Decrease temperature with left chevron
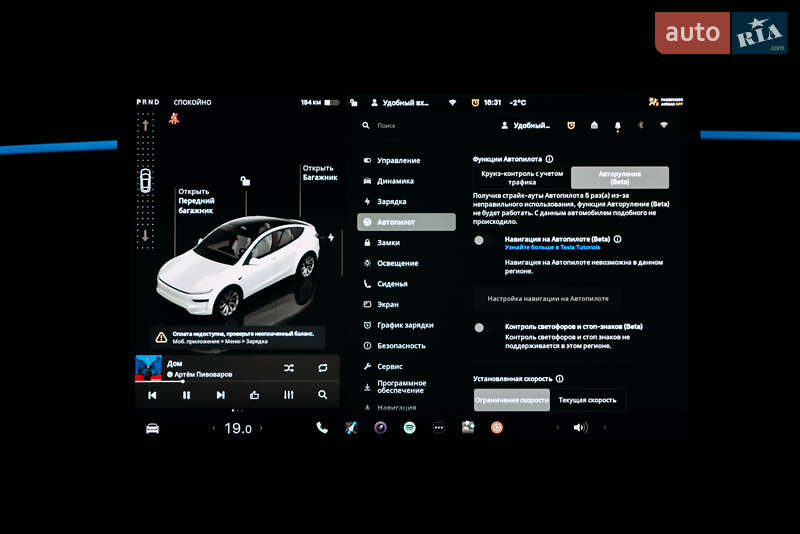Screen dimensions: 800x534 (x=214, y=428)
